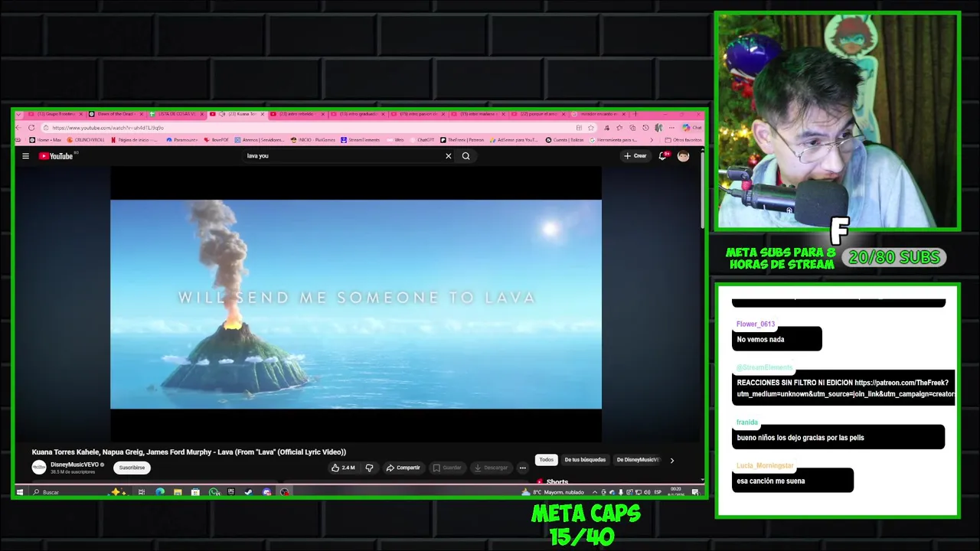The height and width of the screenshot is (551, 980).
Task: Click the Crear button
Action: (x=635, y=156)
